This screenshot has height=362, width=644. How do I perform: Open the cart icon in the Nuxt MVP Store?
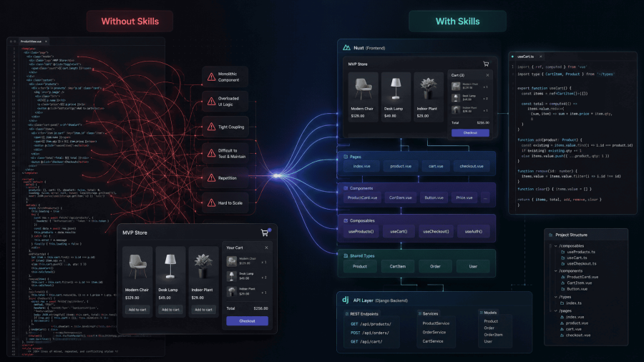pyautogui.click(x=486, y=64)
